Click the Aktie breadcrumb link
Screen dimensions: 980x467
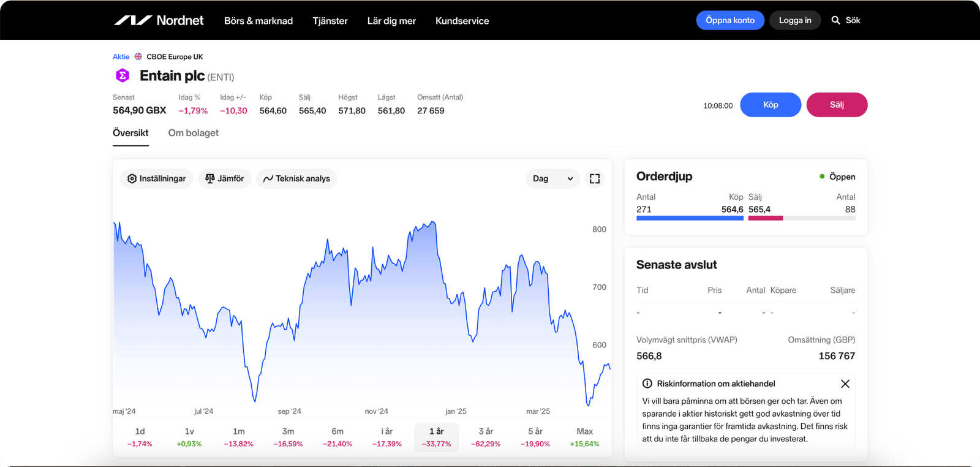point(121,56)
